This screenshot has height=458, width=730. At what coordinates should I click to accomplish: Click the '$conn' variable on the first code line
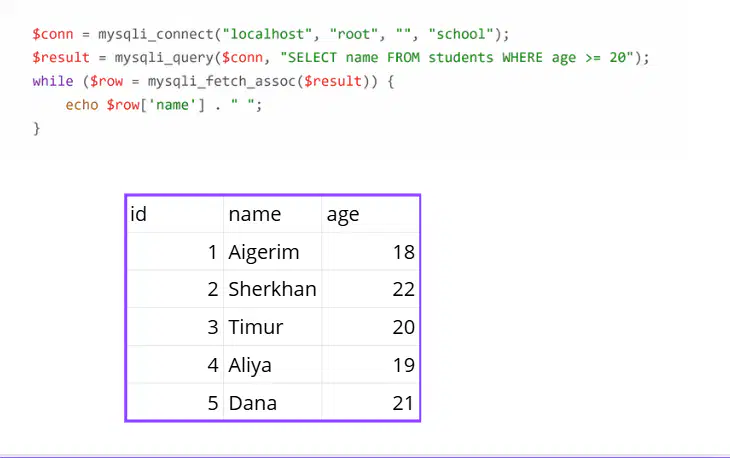[x=53, y=34]
